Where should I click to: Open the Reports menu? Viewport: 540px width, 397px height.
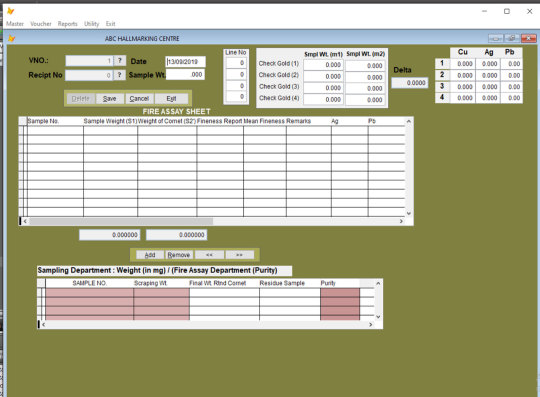[68, 24]
